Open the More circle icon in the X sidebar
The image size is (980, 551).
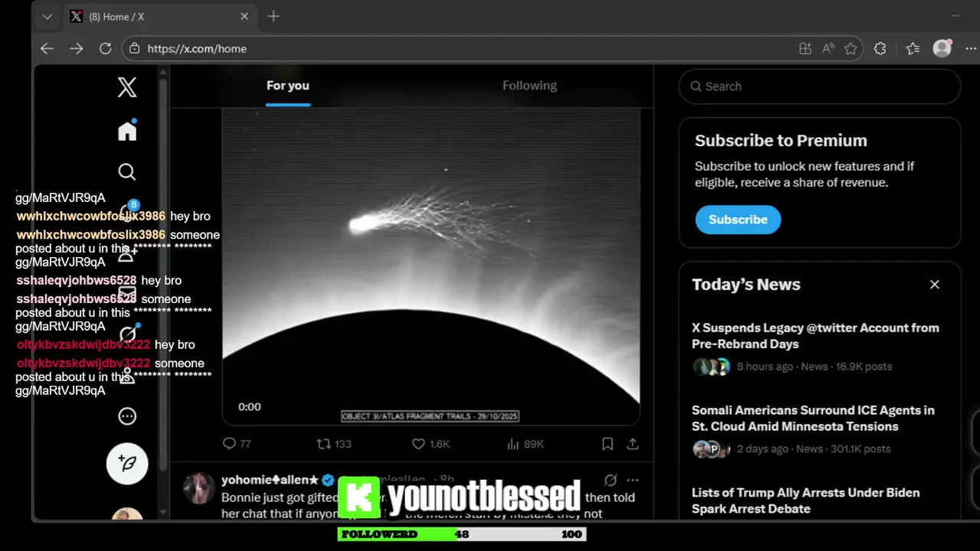[127, 416]
